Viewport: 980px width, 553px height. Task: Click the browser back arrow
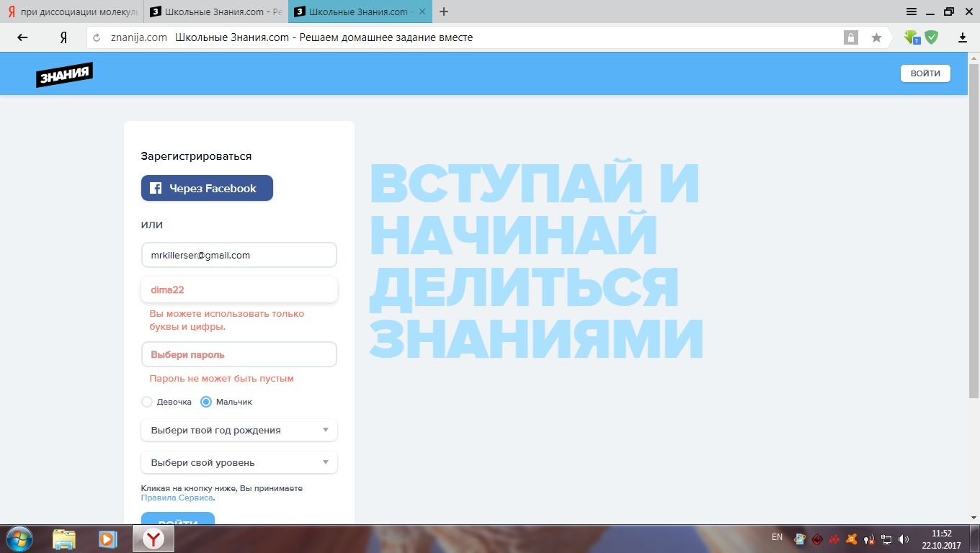[22, 37]
